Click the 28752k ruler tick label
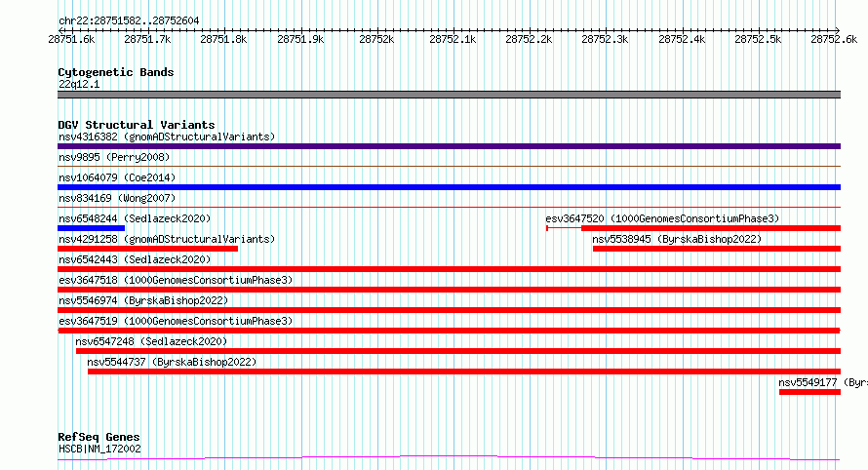The height and width of the screenshot is (470, 868). pos(376,39)
